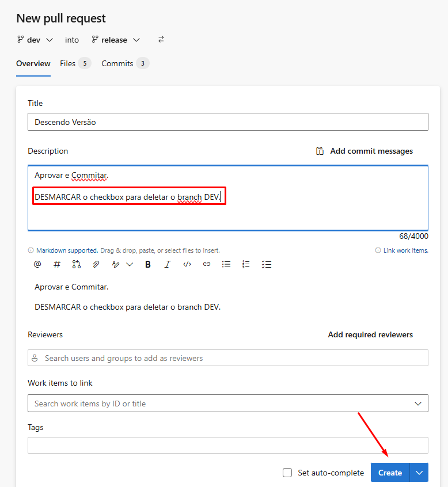Expand the text format options chevron
Image resolution: width=448 pixels, height=487 pixels.
[x=130, y=265]
